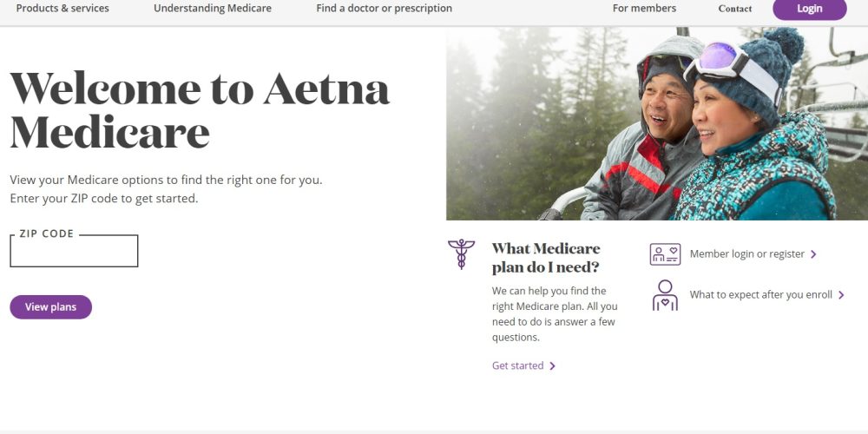Click the person with heart icon
The height and width of the screenshot is (434, 868).
tap(665, 295)
